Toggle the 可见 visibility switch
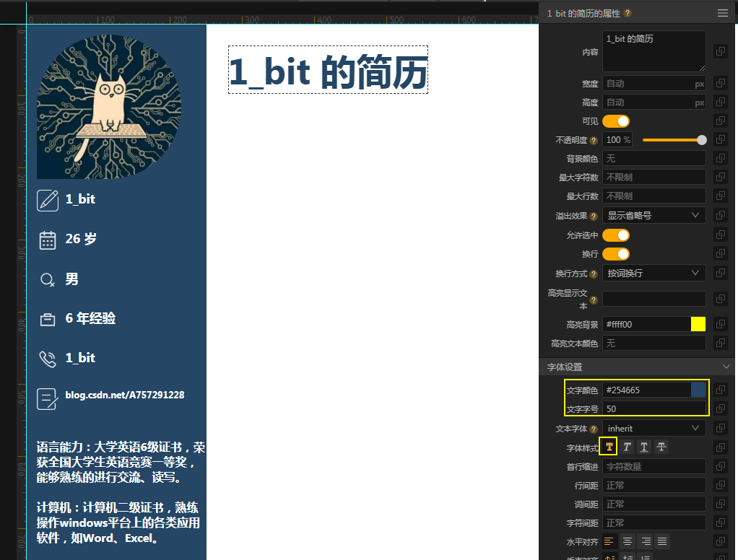The height and width of the screenshot is (560, 738). (x=616, y=121)
